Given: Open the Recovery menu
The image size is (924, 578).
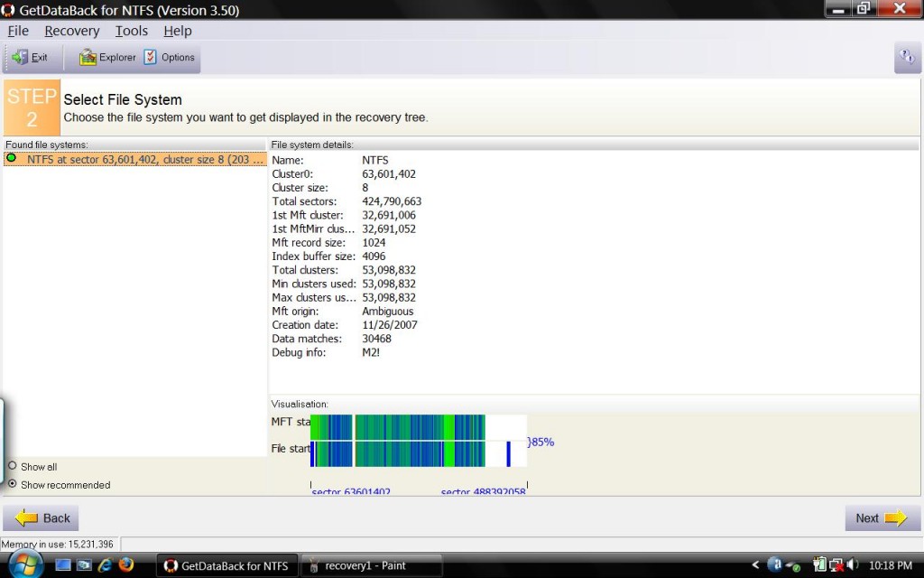Looking at the screenshot, I should pyautogui.click(x=72, y=31).
